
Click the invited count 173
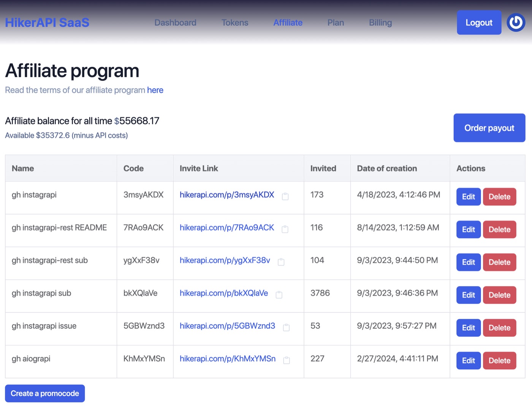317,195
